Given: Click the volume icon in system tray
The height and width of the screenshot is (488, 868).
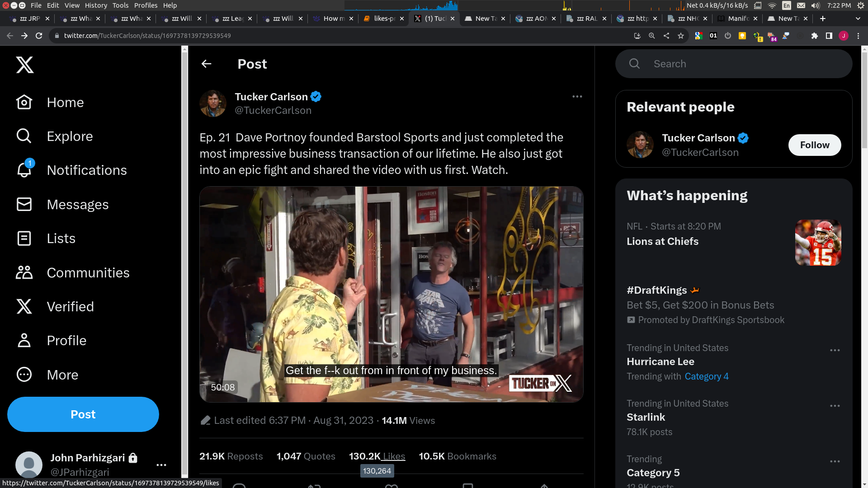Looking at the screenshot, I should [x=816, y=5].
